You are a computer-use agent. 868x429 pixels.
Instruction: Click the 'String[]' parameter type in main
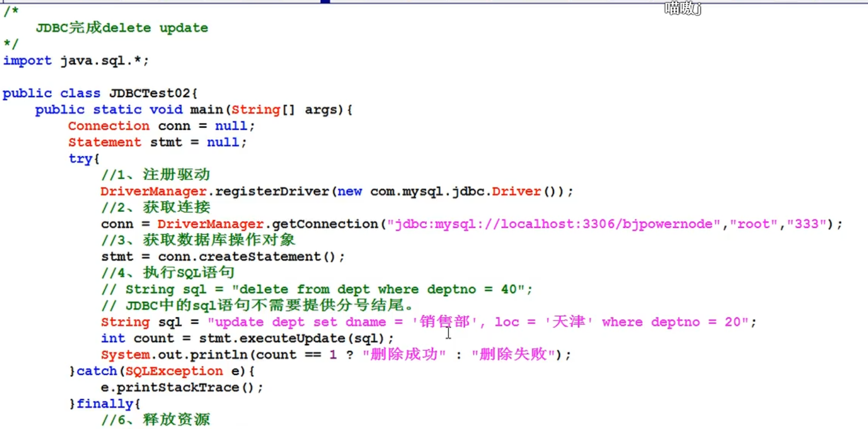263,110
